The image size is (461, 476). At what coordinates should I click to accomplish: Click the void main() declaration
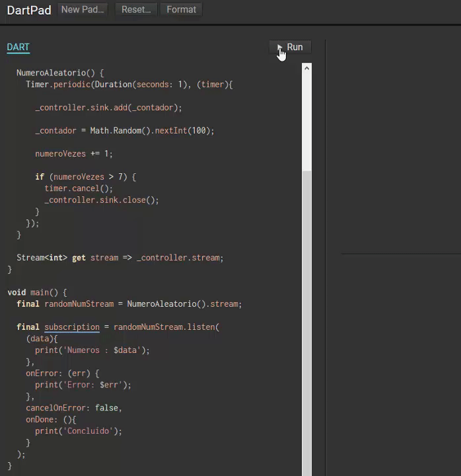(37, 292)
